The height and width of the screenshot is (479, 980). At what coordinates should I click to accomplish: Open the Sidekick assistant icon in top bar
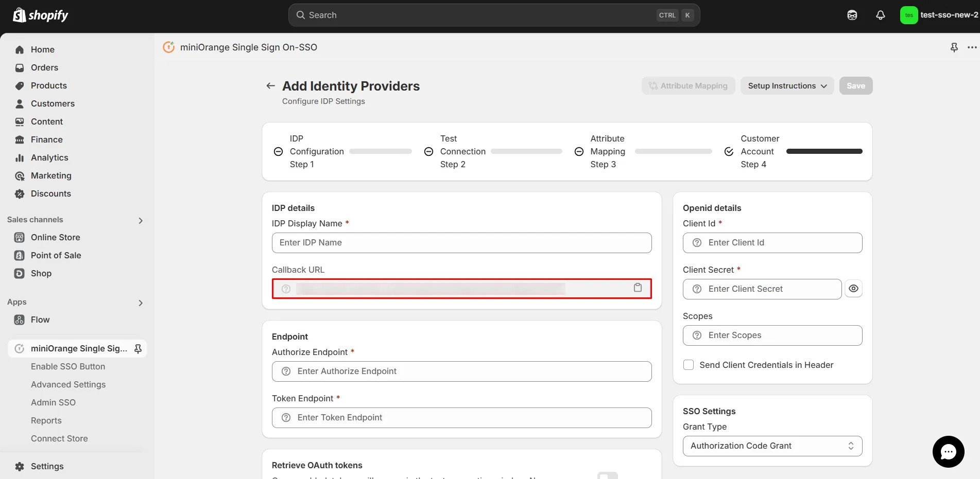point(852,15)
